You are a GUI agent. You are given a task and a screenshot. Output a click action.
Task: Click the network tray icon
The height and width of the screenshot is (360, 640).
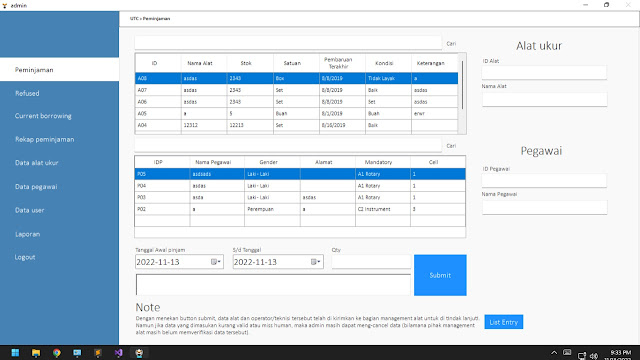[x=582, y=356]
